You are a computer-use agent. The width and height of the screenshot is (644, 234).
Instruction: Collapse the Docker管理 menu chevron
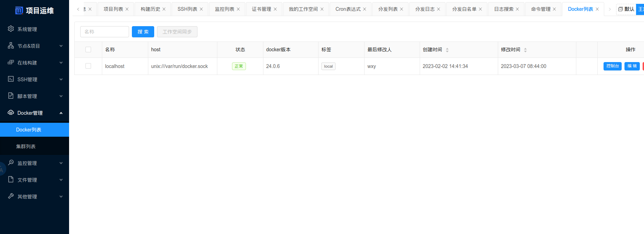(x=61, y=113)
